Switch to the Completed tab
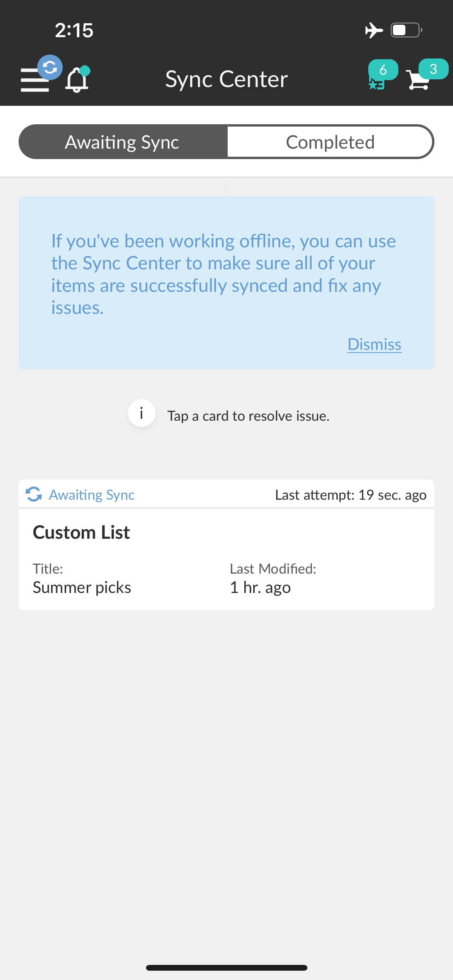The image size is (453, 980). coord(330,142)
